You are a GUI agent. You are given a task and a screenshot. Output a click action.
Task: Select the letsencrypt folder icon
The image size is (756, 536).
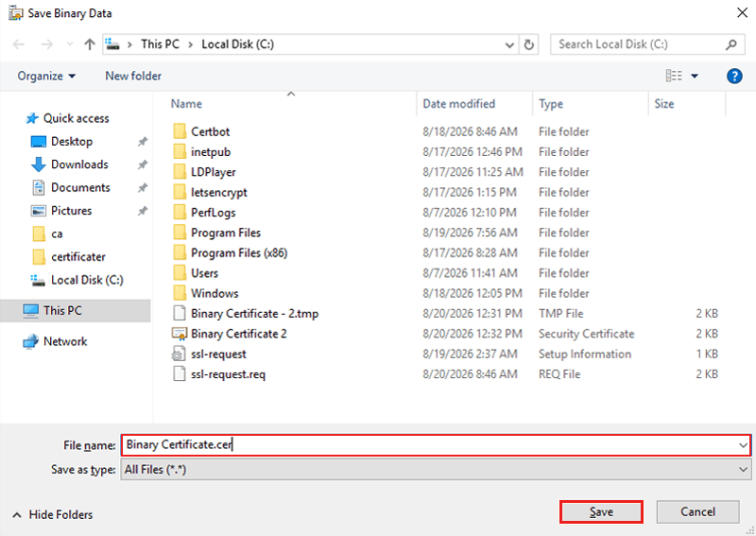[x=180, y=192]
